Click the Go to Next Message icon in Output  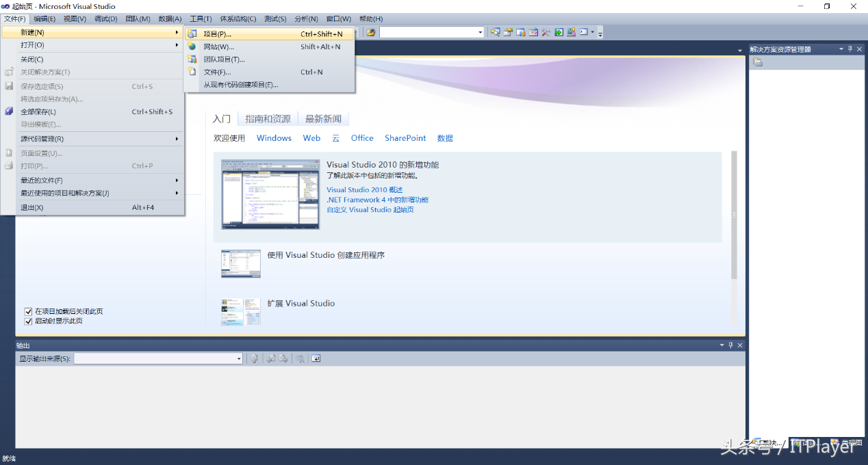(283, 358)
